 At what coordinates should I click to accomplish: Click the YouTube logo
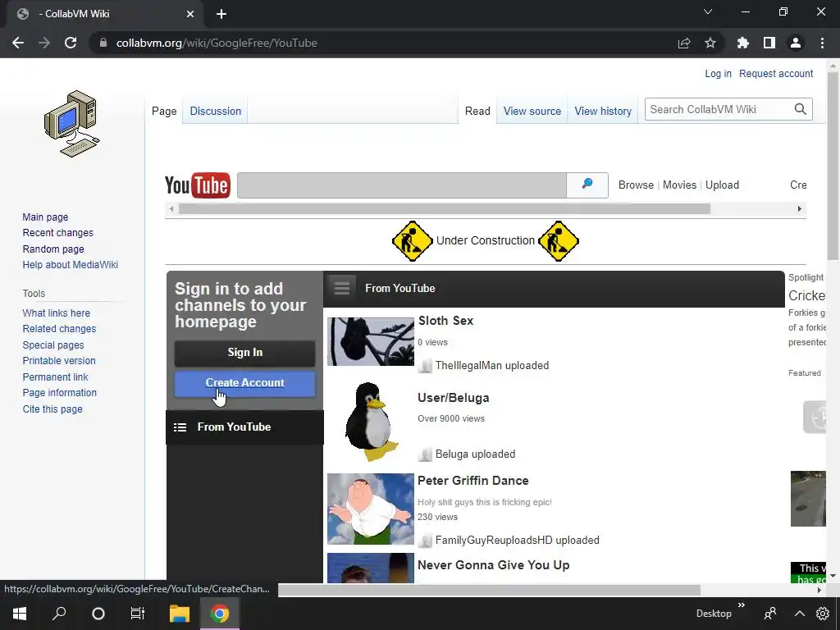[x=198, y=185]
